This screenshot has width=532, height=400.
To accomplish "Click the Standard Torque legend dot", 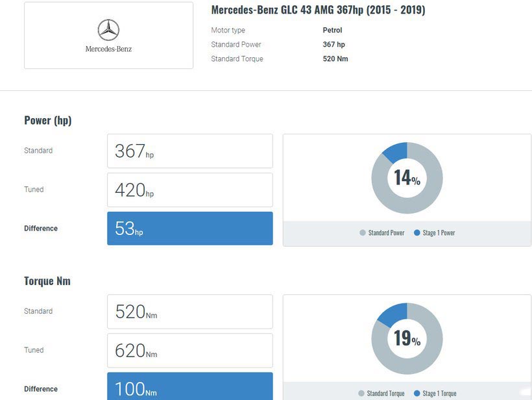I will click(x=361, y=394).
